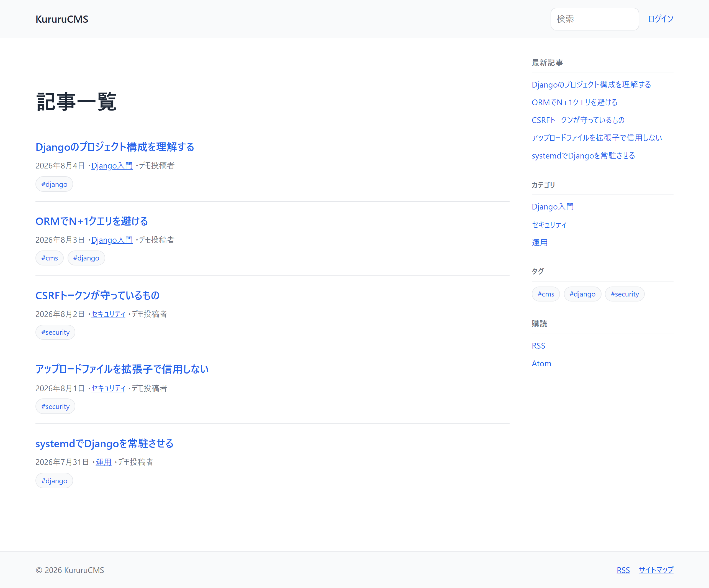This screenshot has width=709, height=588.
Task: Focus the 検索 search field
Action: [x=595, y=19]
